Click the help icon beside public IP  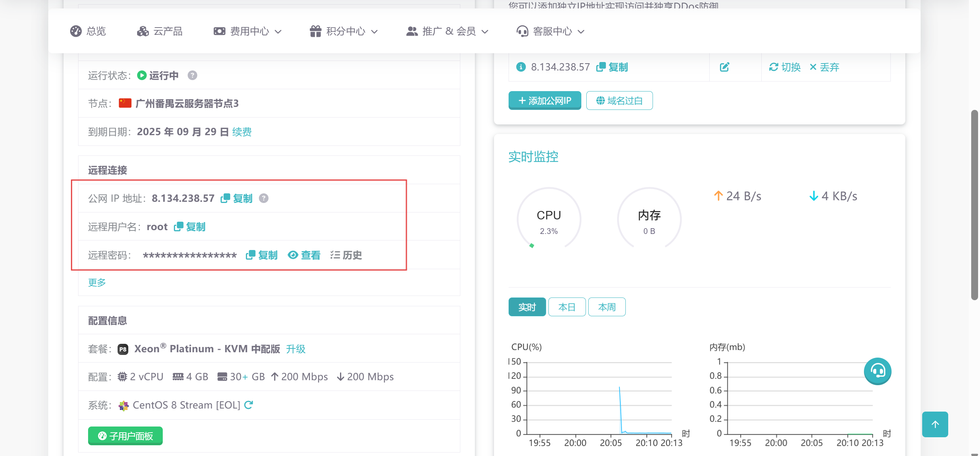tap(263, 198)
